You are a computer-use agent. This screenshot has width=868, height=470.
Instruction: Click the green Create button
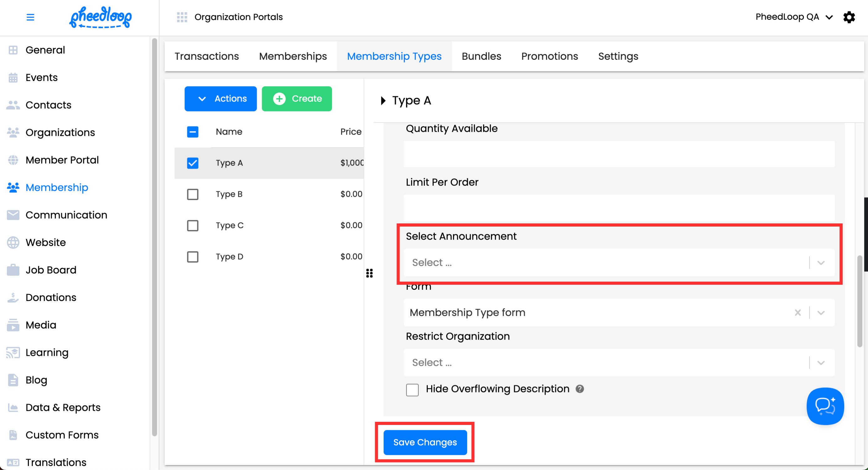[297, 99]
